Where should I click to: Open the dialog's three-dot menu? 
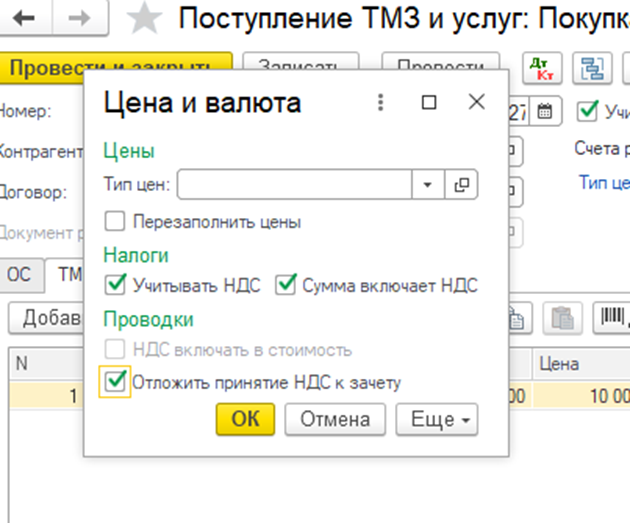380,103
